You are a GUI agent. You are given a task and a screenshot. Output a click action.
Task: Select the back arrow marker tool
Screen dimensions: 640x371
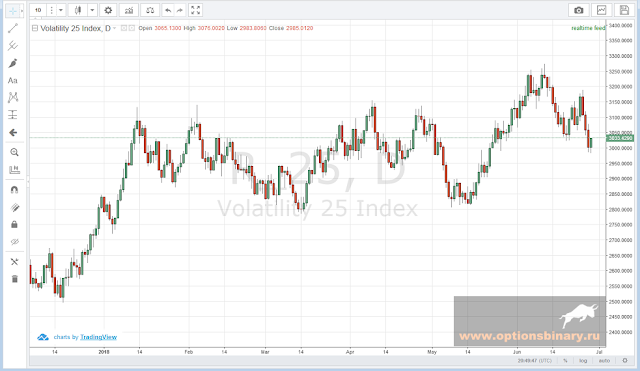pyautogui.click(x=13, y=133)
